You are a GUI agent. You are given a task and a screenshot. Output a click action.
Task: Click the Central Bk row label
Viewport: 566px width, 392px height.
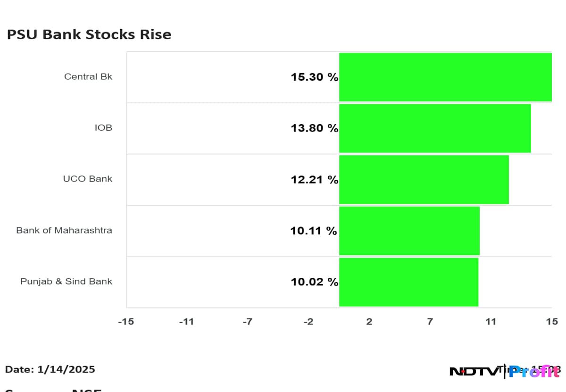[x=88, y=76]
